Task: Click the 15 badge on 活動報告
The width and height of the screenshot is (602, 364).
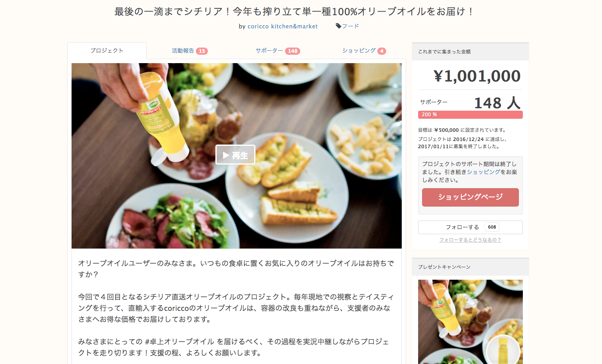Action: (202, 51)
